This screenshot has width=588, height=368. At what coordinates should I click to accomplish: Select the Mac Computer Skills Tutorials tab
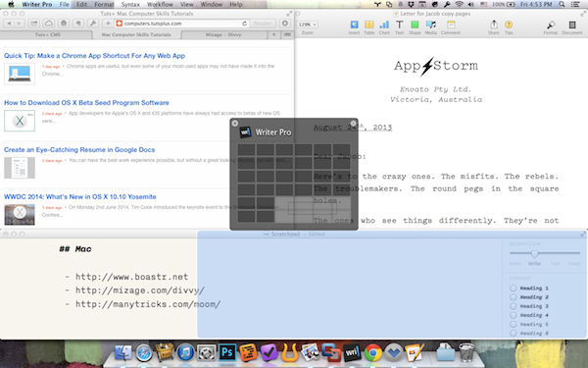click(x=136, y=34)
